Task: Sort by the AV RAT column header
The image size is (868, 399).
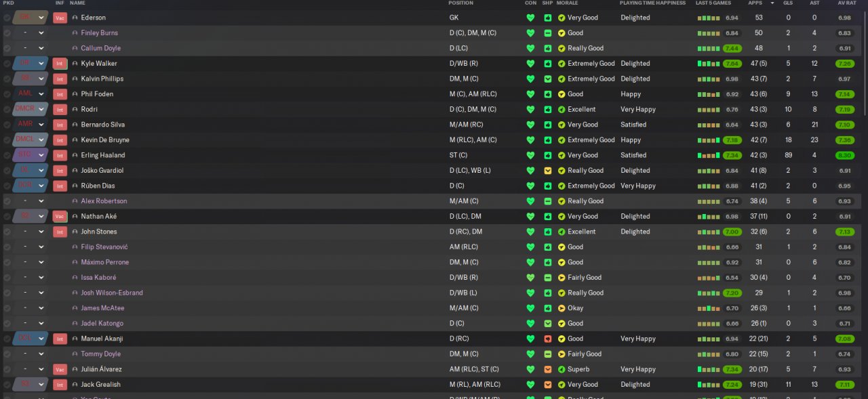Action: [x=848, y=3]
